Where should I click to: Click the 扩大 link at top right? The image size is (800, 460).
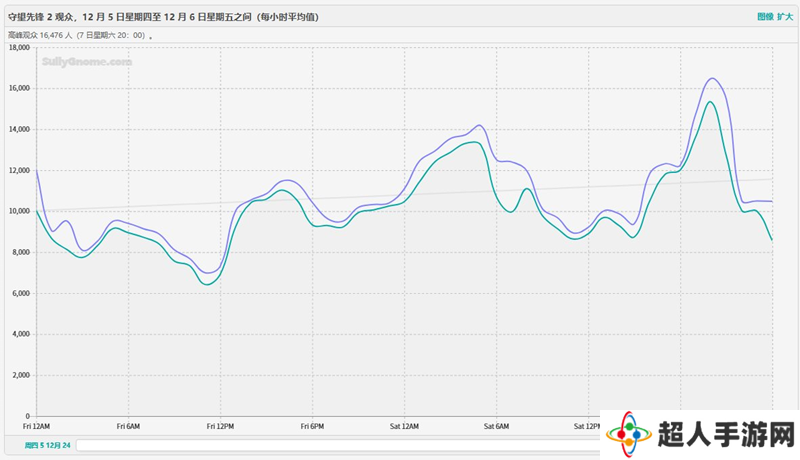tap(785, 17)
